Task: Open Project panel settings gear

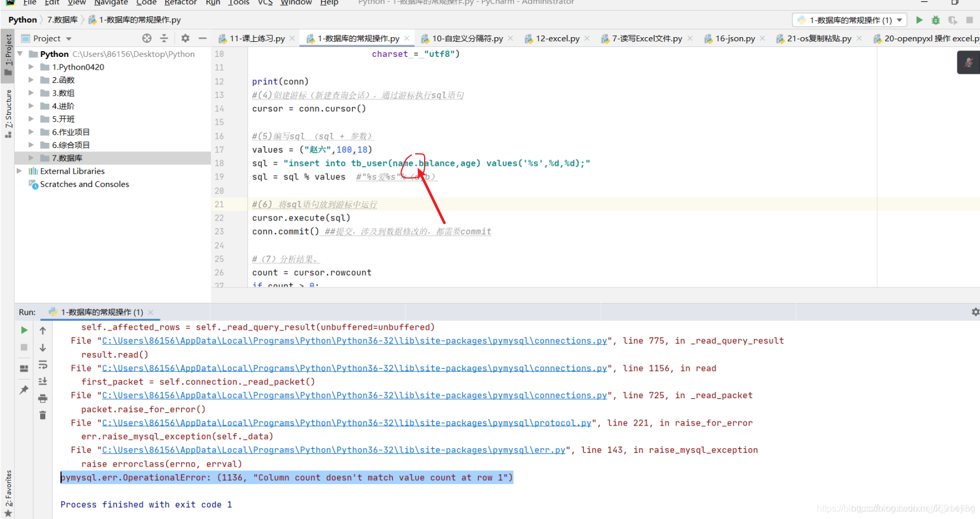Action: (x=185, y=38)
